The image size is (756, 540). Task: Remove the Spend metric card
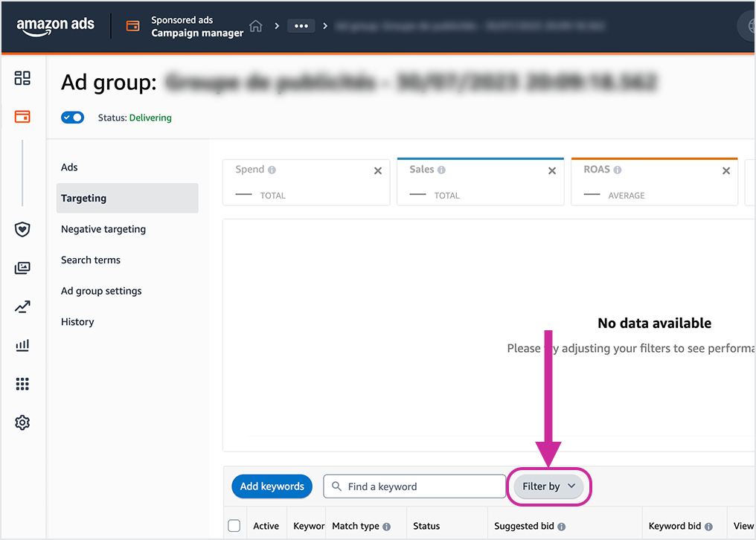(378, 171)
